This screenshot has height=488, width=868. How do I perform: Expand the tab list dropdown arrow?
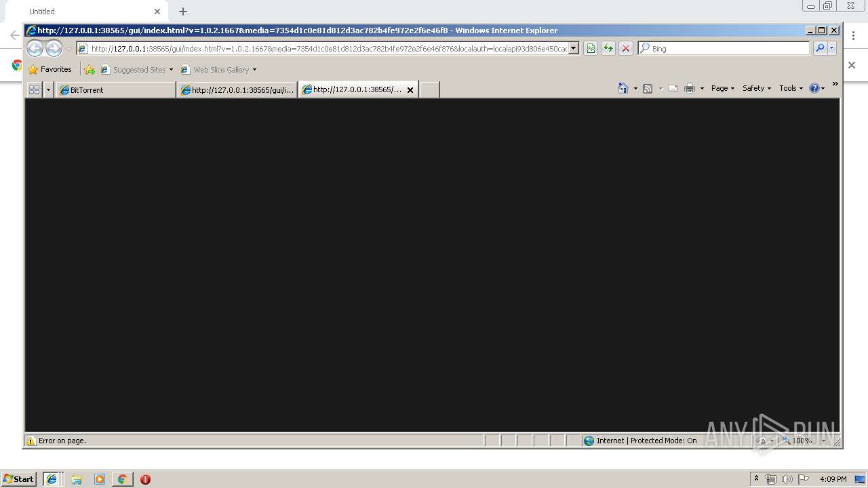click(48, 89)
